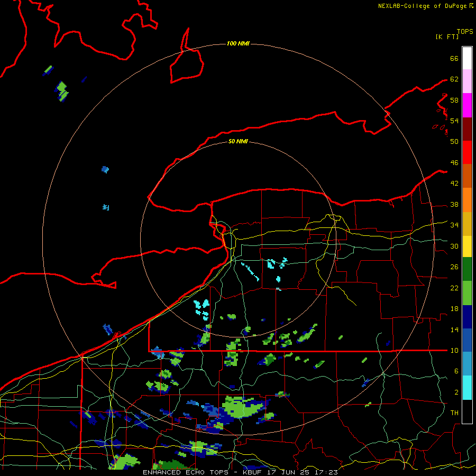Click the 50 NMI range ring label
This screenshot has width=476, height=476.
(238, 141)
